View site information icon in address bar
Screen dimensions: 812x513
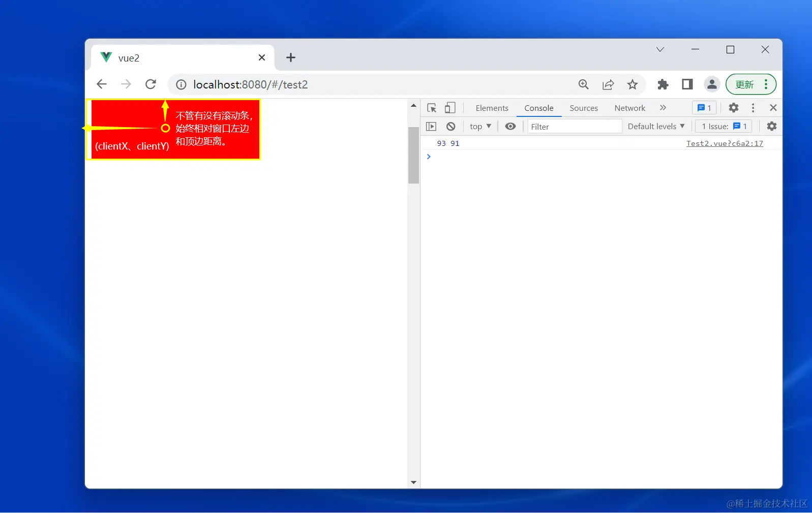[x=181, y=84]
